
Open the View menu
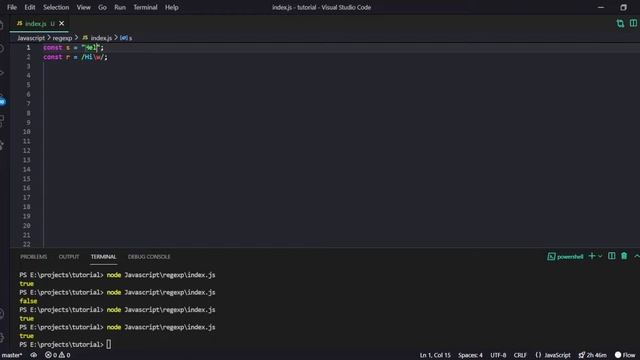84,7
